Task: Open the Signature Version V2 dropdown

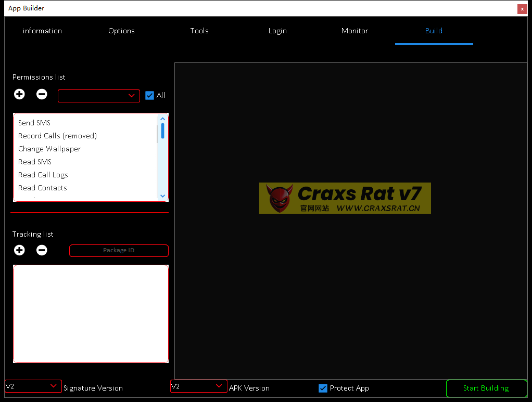Action: [x=33, y=386]
